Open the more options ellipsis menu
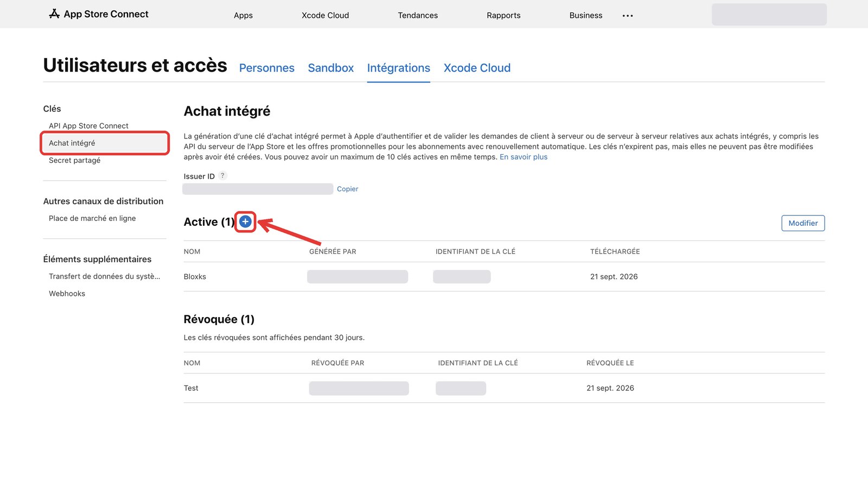Image resolution: width=868 pixels, height=494 pixels. [x=628, y=16]
